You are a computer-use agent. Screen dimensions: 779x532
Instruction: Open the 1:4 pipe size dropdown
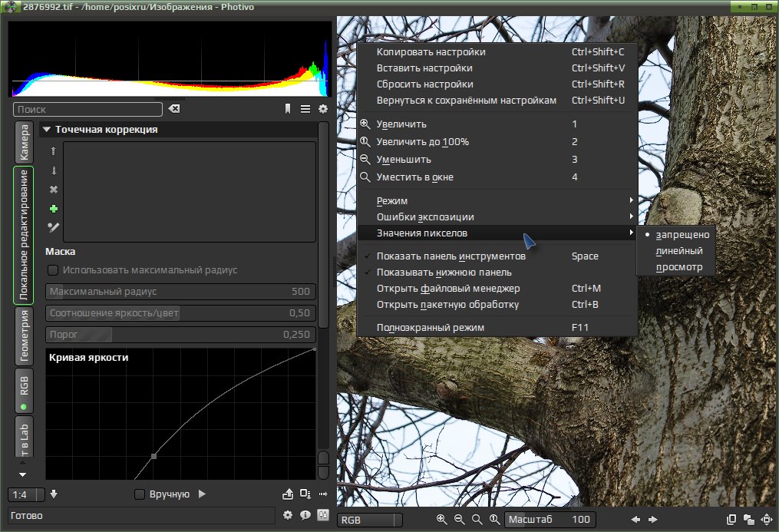tap(26, 494)
